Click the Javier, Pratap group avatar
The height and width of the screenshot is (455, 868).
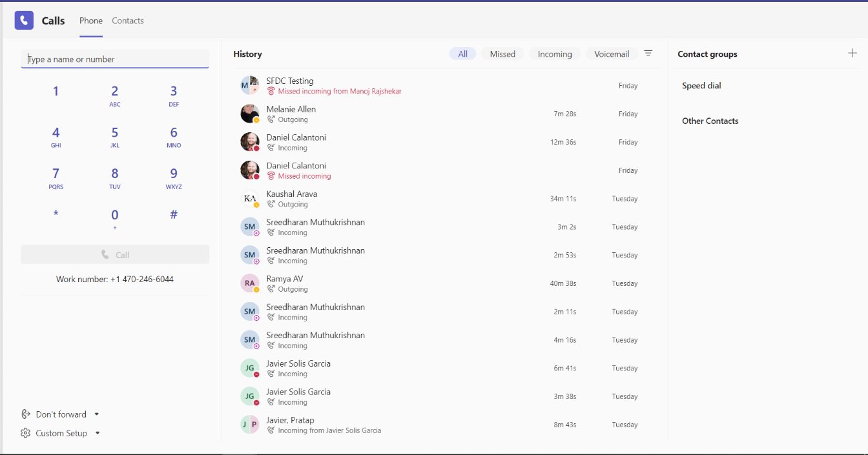[250, 425]
